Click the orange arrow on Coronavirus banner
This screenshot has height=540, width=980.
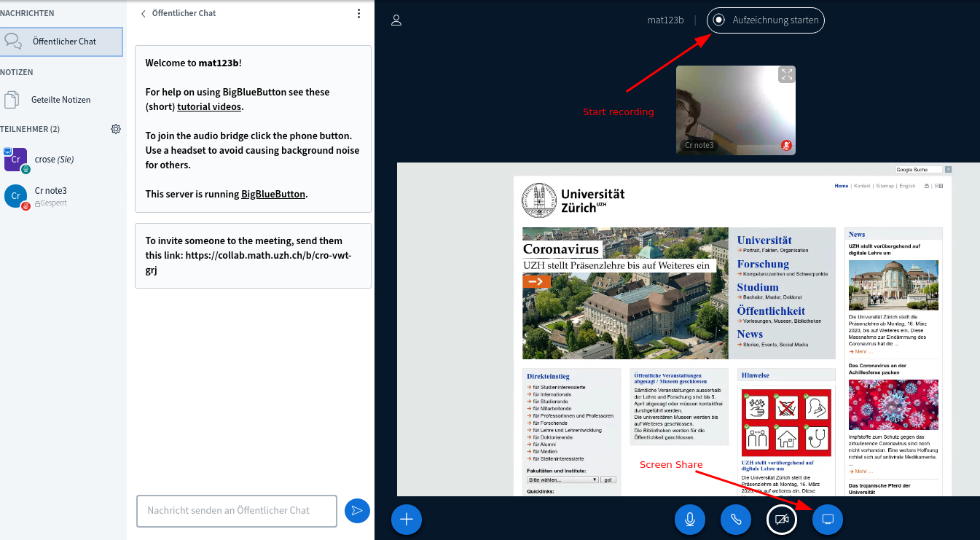(x=536, y=281)
